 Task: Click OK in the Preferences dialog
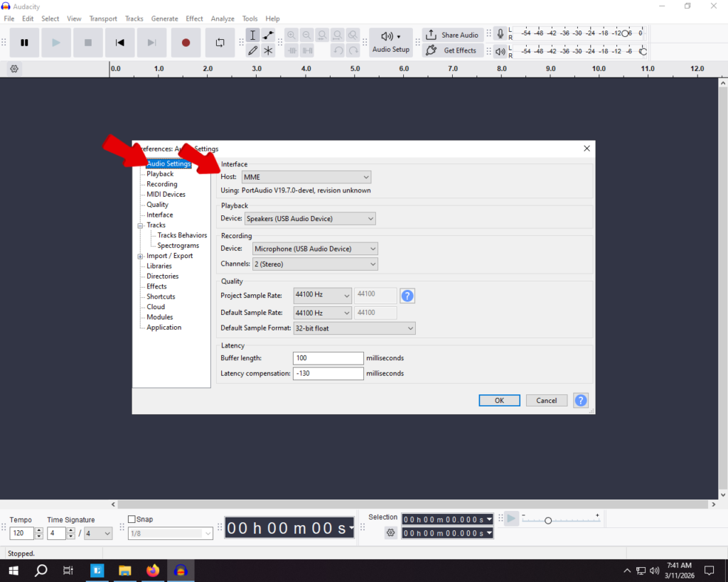499,400
